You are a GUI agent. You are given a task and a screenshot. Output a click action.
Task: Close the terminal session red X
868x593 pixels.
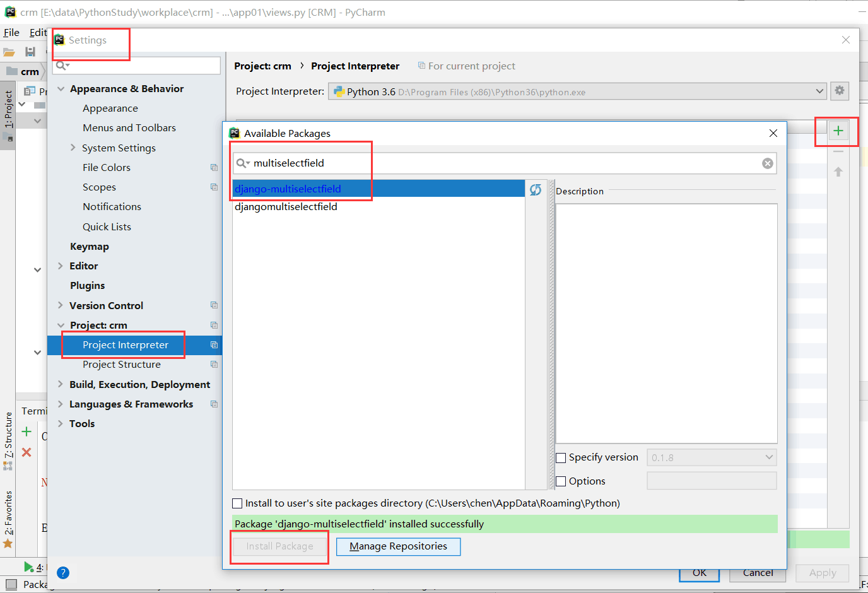pos(26,452)
